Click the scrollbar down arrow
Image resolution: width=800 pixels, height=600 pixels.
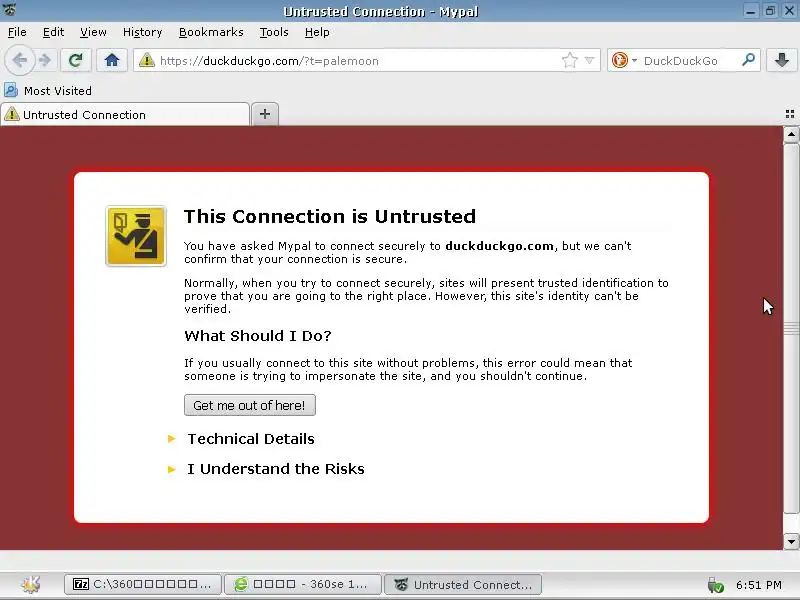(791, 542)
